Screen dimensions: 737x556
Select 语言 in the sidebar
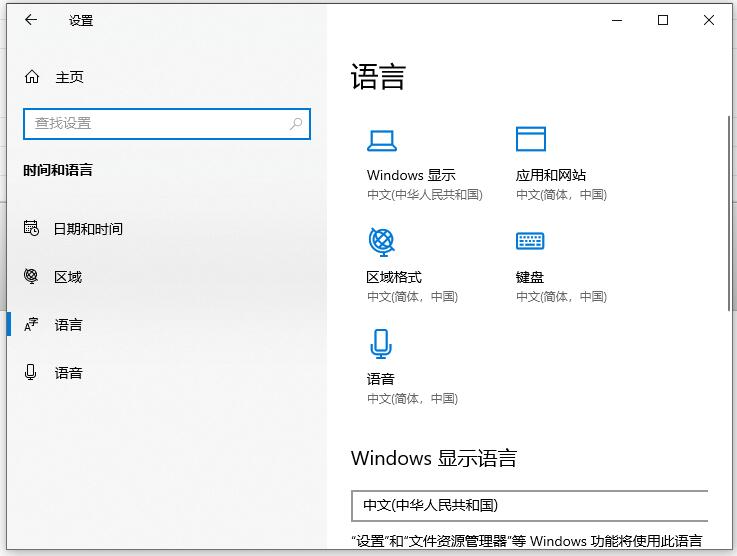68,325
